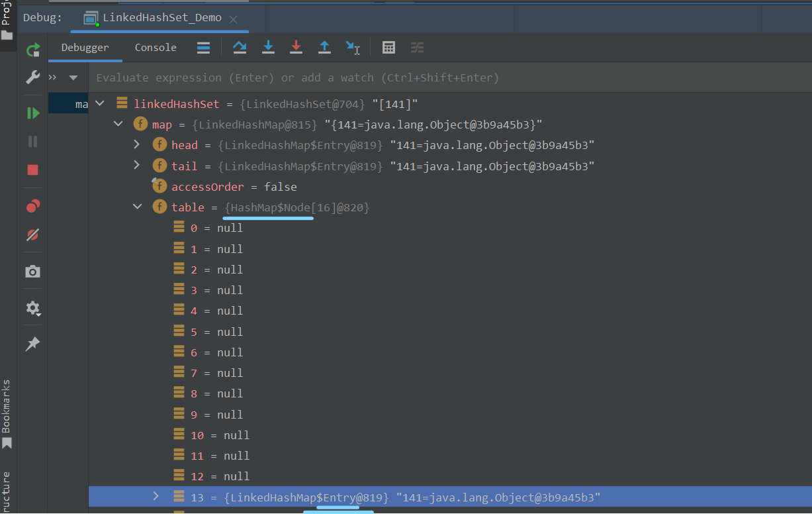Open debugger settings via wrench icon
The width and height of the screenshot is (812, 514).
click(32, 77)
